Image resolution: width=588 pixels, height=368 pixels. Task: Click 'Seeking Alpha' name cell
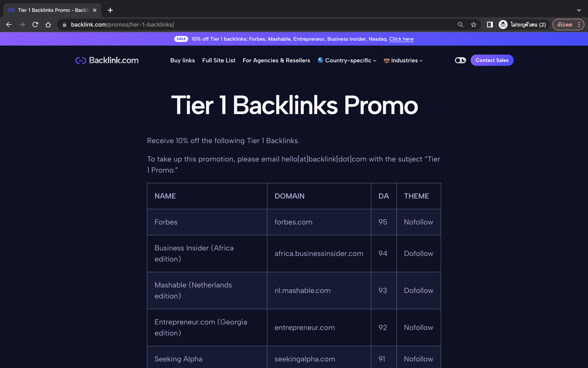[207, 357]
